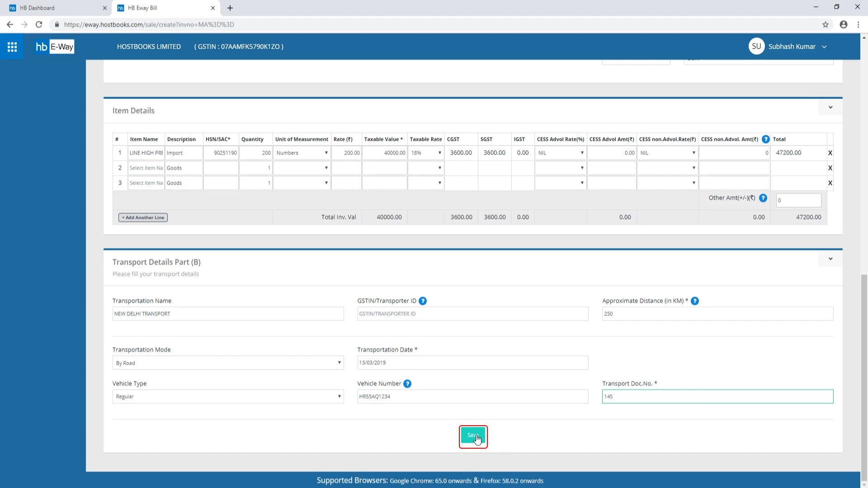Click help icon beside GSTIN/Transporter ID
This screenshot has width=868, height=488.
(x=423, y=301)
